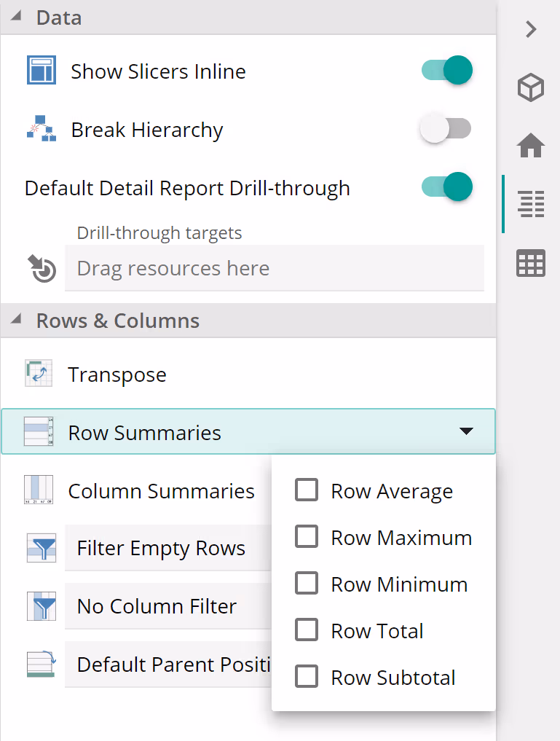Screen dimensions: 560x741
Task: Click the Transpose icon
Action: [x=38, y=374]
